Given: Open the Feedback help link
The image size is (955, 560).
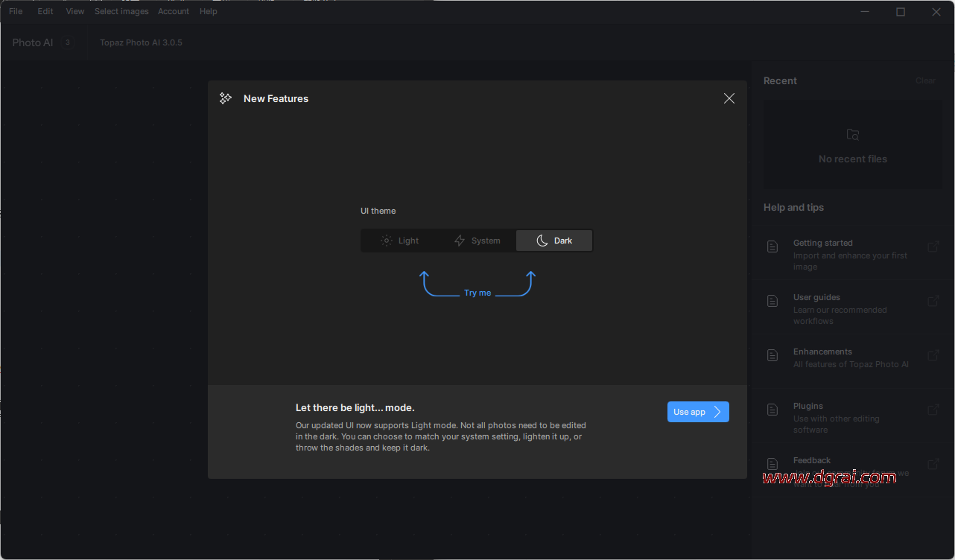Looking at the screenshot, I should [x=853, y=471].
